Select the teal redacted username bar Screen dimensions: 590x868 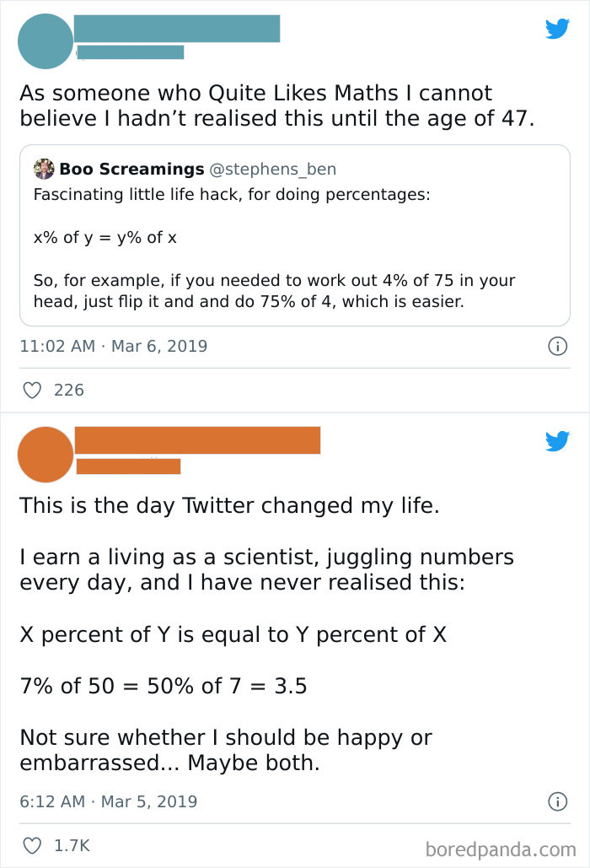[177, 26]
